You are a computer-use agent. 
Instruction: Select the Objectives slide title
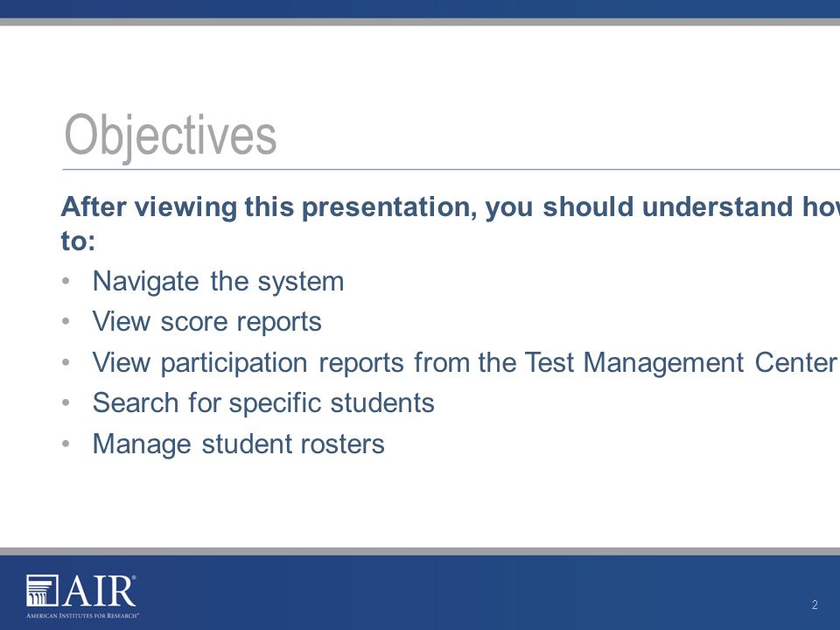point(170,136)
